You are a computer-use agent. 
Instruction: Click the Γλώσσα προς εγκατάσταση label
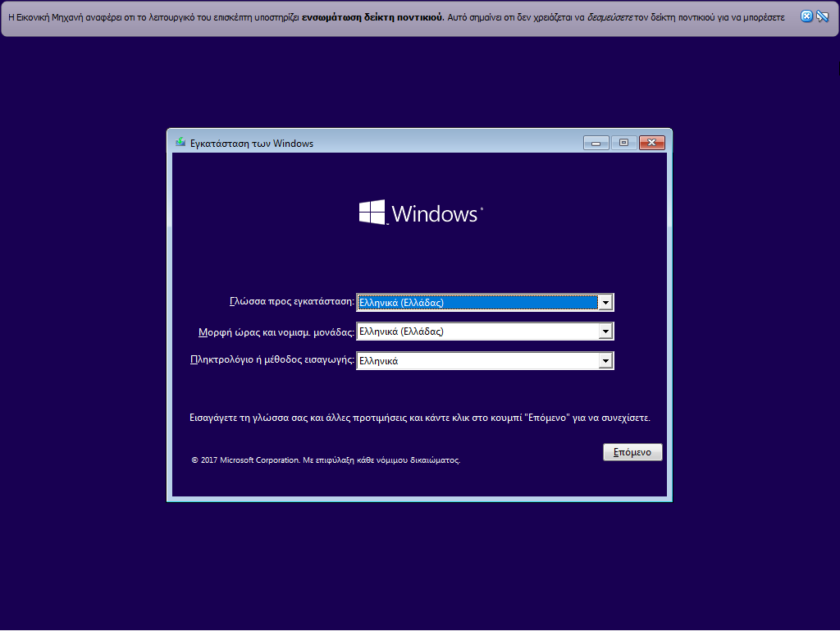(x=292, y=302)
